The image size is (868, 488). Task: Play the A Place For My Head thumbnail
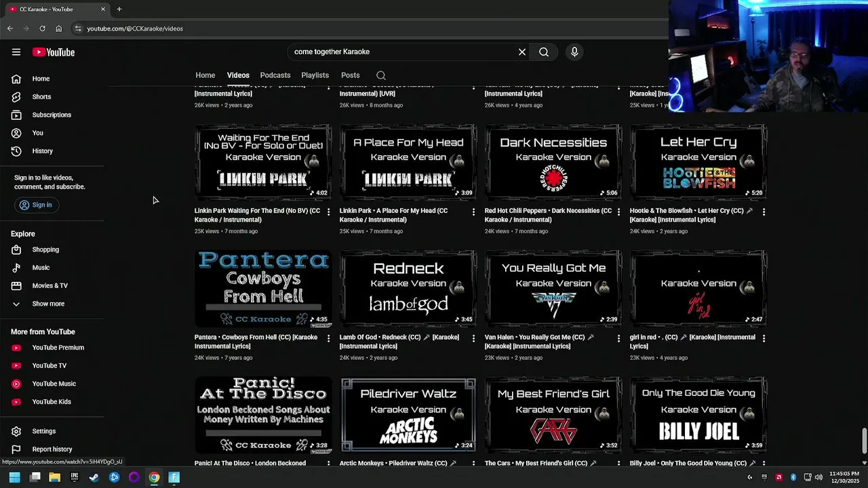pyautogui.click(x=408, y=162)
